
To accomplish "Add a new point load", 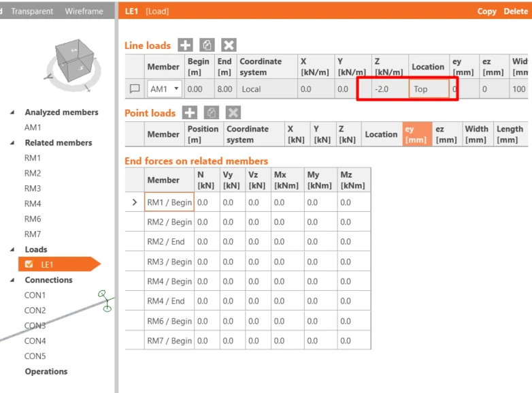I will (x=190, y=113).
